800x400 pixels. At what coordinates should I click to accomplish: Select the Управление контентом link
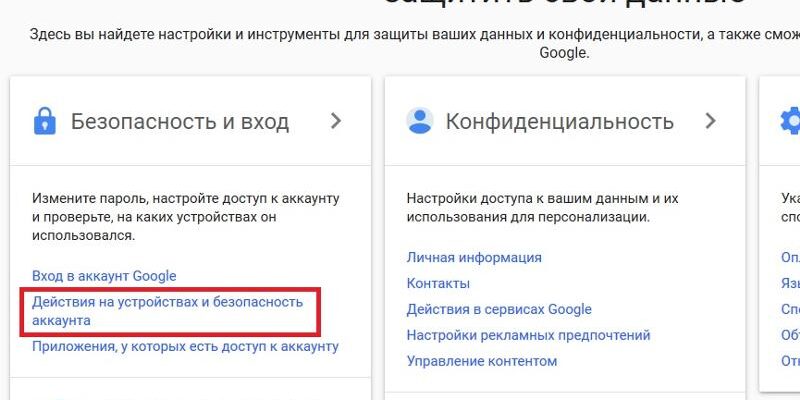point(481,361)
